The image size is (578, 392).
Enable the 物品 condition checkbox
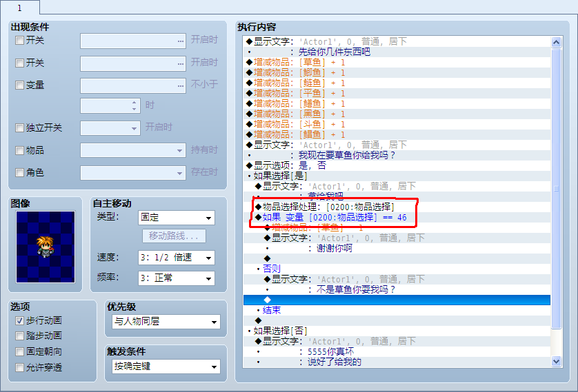coord(19,150)
